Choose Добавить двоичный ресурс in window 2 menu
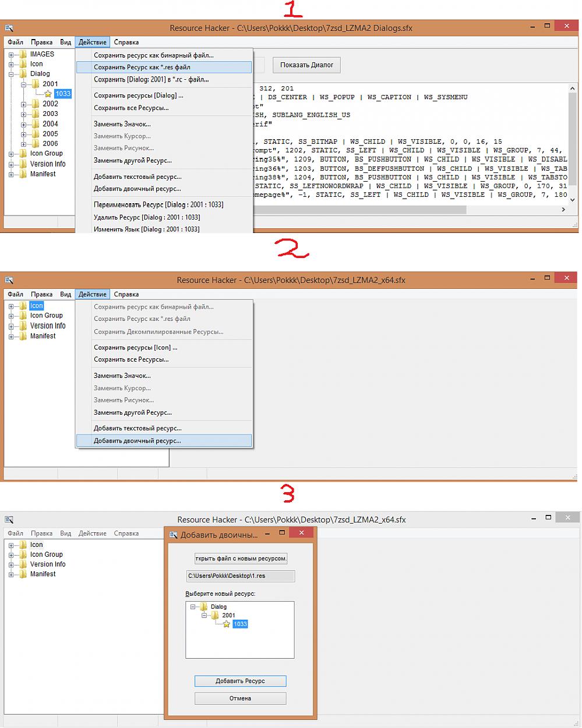This screenshot has height=728, width=582. pyautogui.click(x=164, y=441)
